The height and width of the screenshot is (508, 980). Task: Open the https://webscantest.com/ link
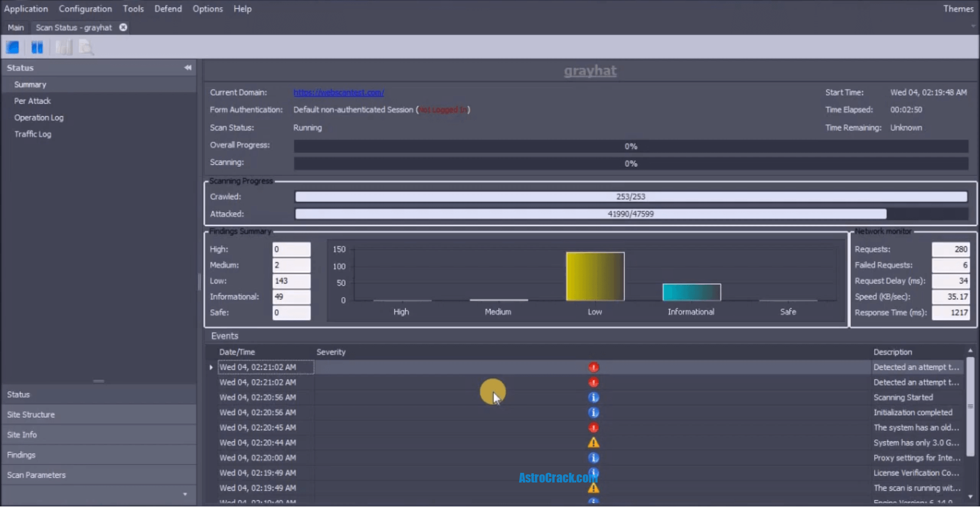coord(338,92)
